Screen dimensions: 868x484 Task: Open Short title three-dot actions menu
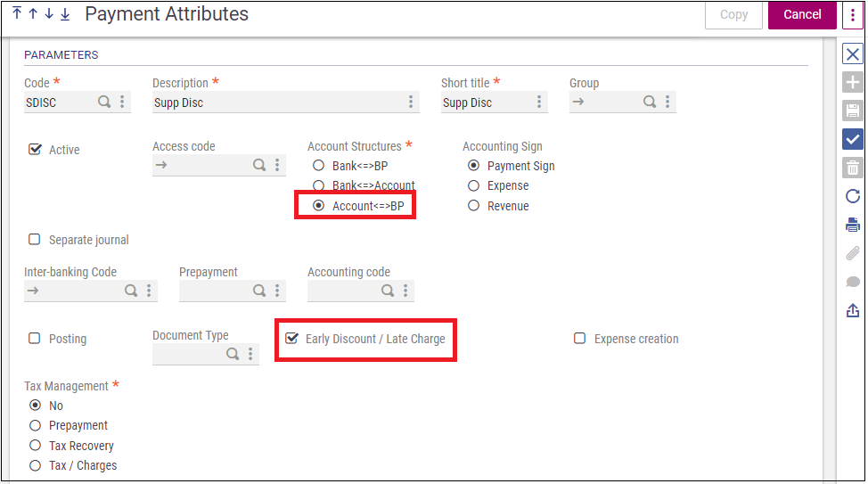tap(539, 102)
